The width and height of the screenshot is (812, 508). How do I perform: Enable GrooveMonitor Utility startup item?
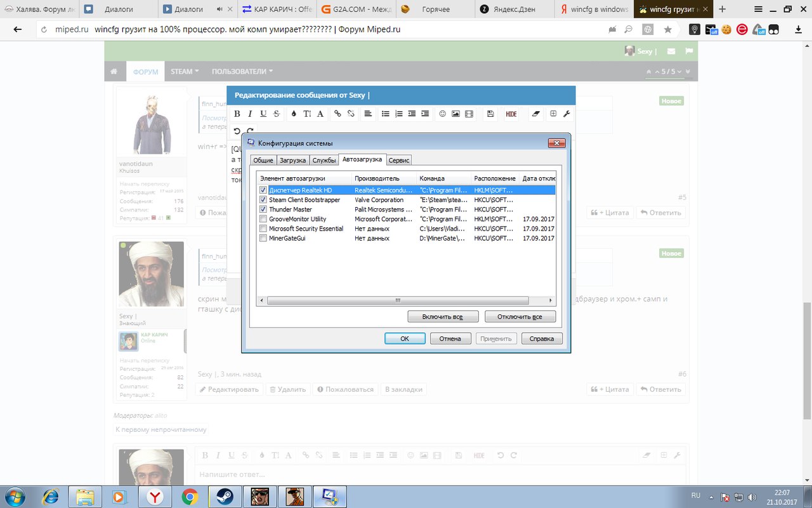[263, 218]
